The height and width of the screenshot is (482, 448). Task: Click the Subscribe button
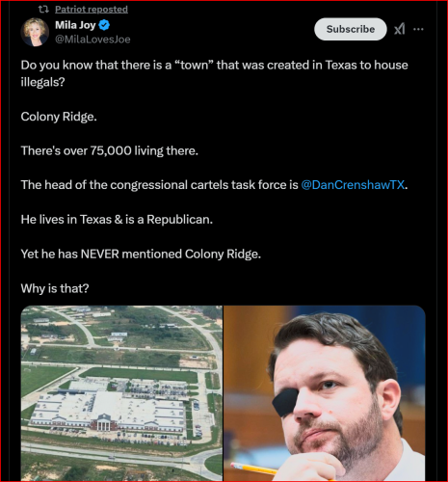(x=351, y=29)
